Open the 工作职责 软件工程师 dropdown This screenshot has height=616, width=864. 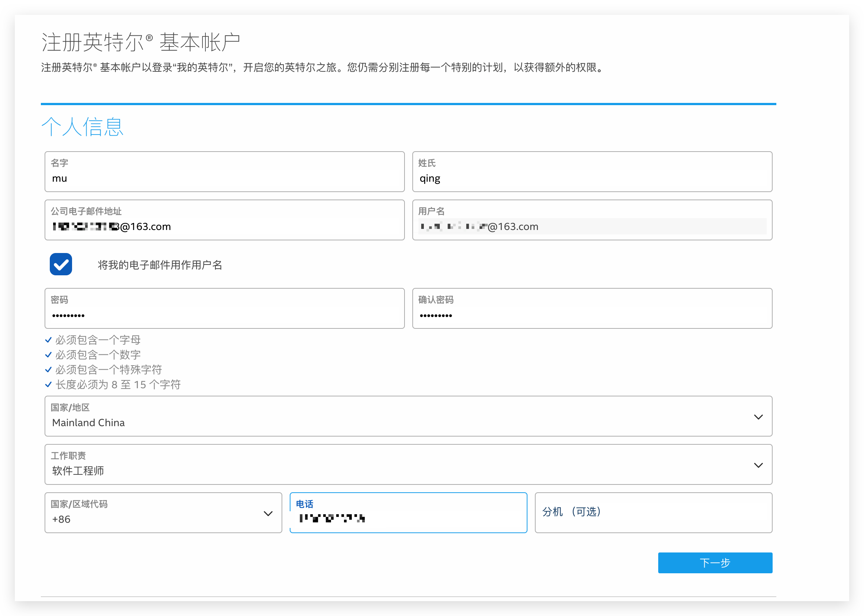click(x=408, y=464)
